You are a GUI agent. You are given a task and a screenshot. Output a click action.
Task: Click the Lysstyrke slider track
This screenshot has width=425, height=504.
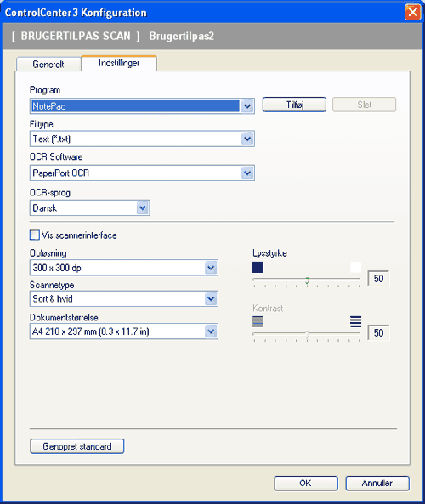(307, 280)
